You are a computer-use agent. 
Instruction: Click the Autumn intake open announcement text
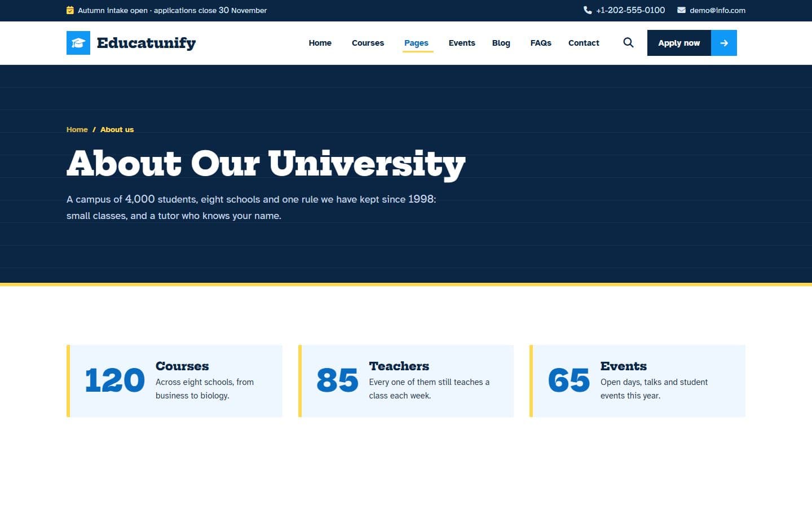(173, 10)
